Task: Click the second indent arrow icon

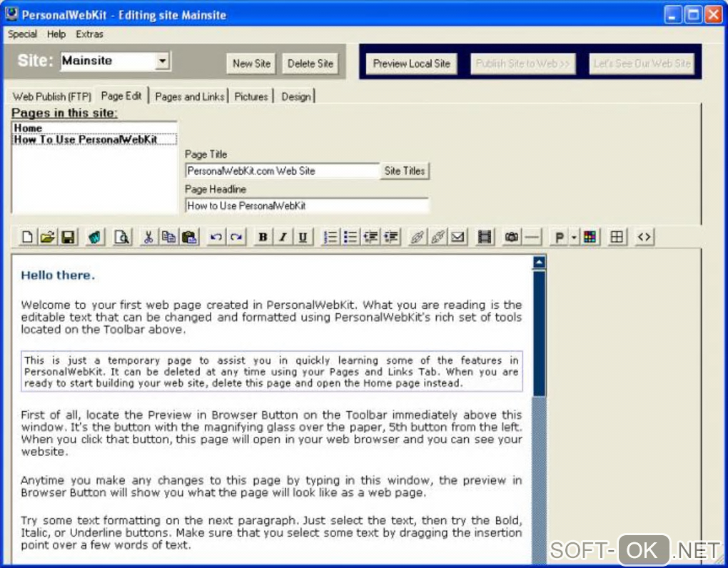Action: pyautogui.click(x=391, y=237)
